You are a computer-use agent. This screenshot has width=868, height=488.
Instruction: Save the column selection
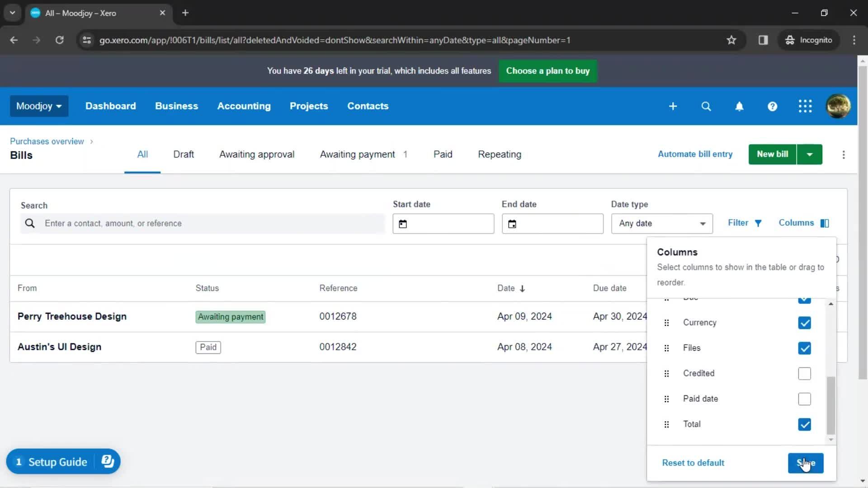pos(806,463)
